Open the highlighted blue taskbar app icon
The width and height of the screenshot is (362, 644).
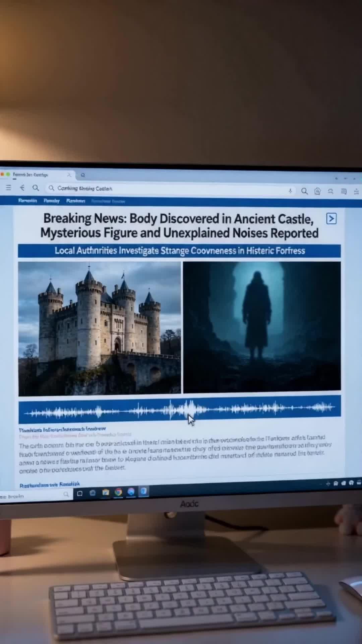143,491
